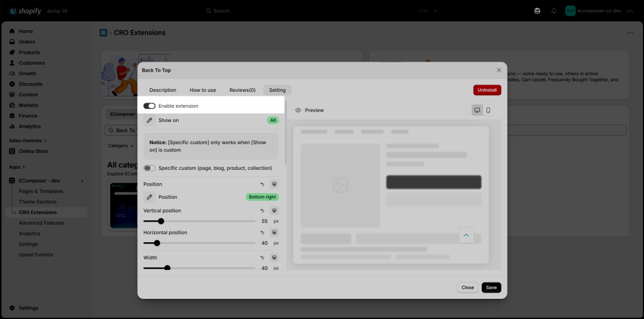The width and height of the screenshot is (644, 319).
Task: Click the back-to-top arrow in preview
Action: [466, 235]
